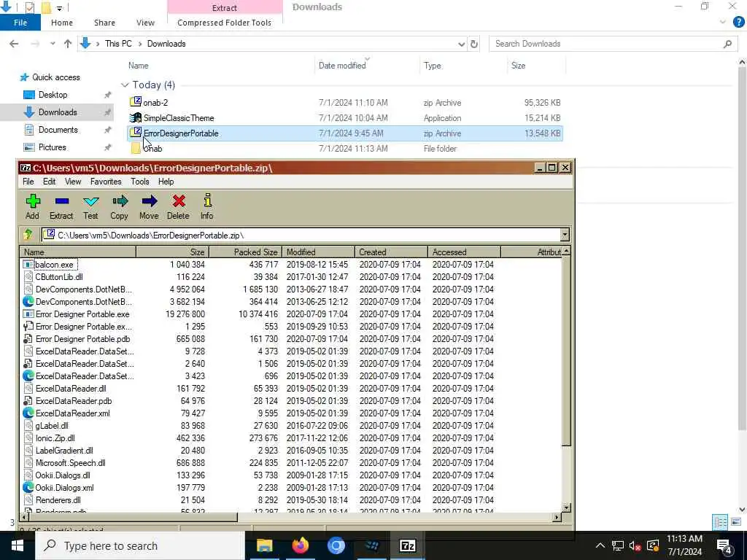Open Pictures in Quick access
Screen dimensions: 747x560
(53, 147)
